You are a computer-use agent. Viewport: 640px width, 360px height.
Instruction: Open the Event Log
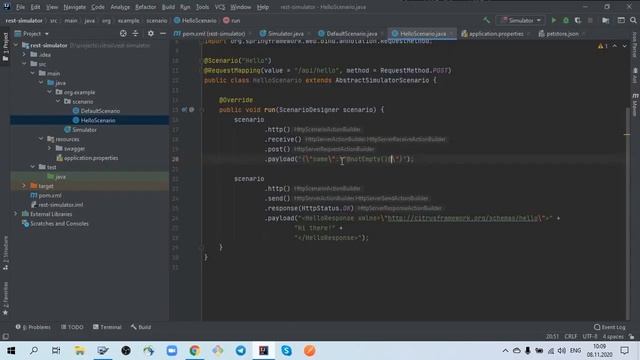[610, 327]
